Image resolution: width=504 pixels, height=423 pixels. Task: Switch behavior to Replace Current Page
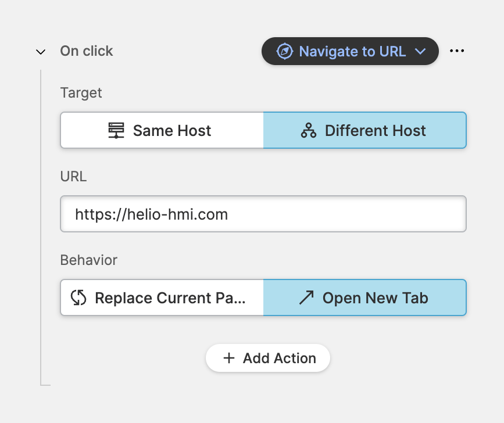coord(162,298)
